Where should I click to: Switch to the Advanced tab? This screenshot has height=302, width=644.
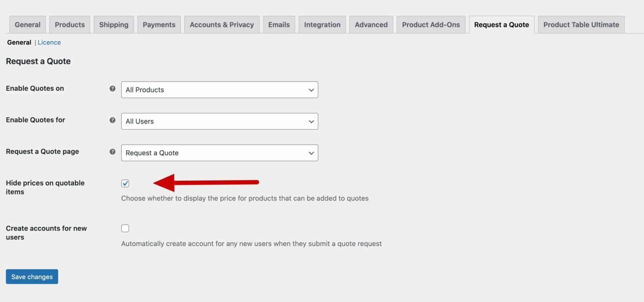coord(371,24)
